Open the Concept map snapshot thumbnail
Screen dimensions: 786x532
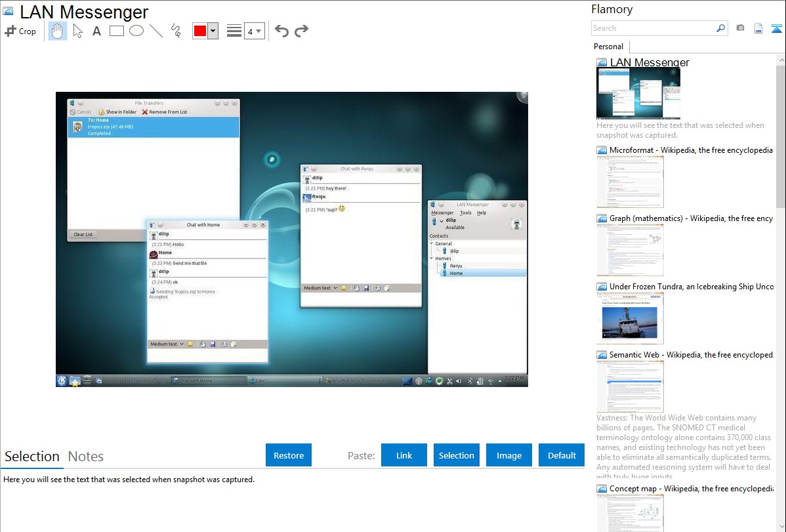point(630,514)
